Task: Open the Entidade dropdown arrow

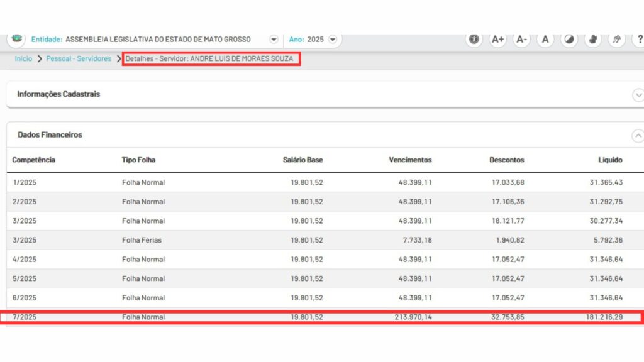Action: (274, 39)
